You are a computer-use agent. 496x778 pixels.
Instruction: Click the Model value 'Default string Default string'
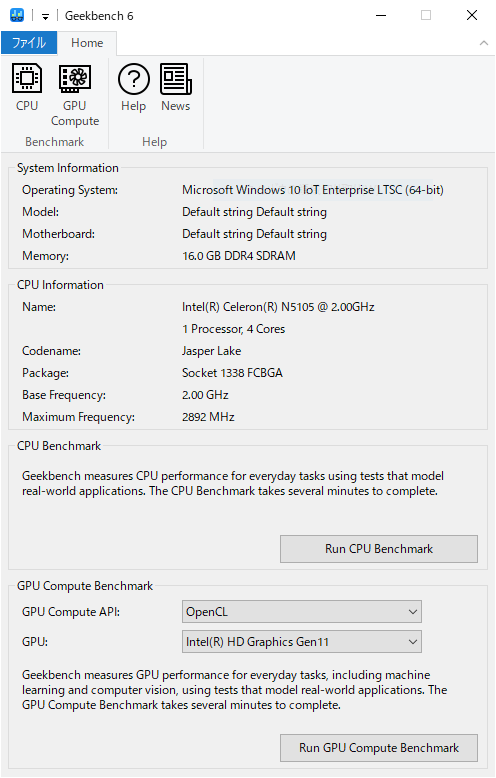point(254,212)
